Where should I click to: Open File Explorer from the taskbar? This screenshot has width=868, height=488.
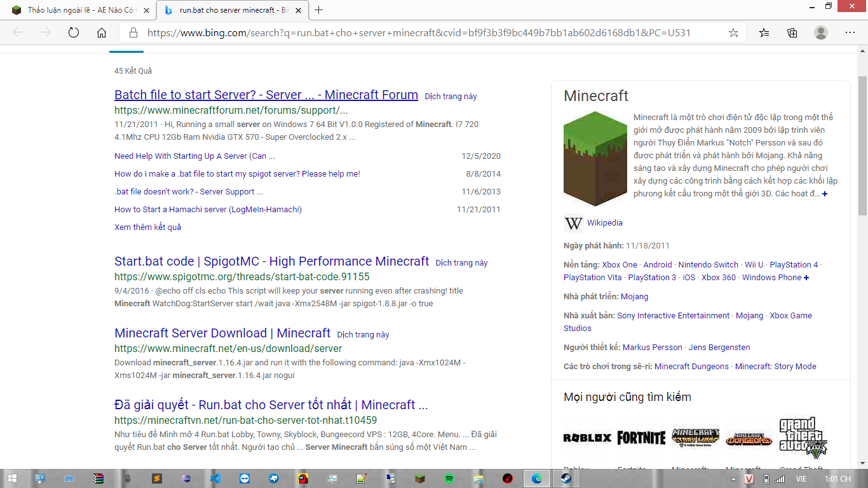[478, 478]
